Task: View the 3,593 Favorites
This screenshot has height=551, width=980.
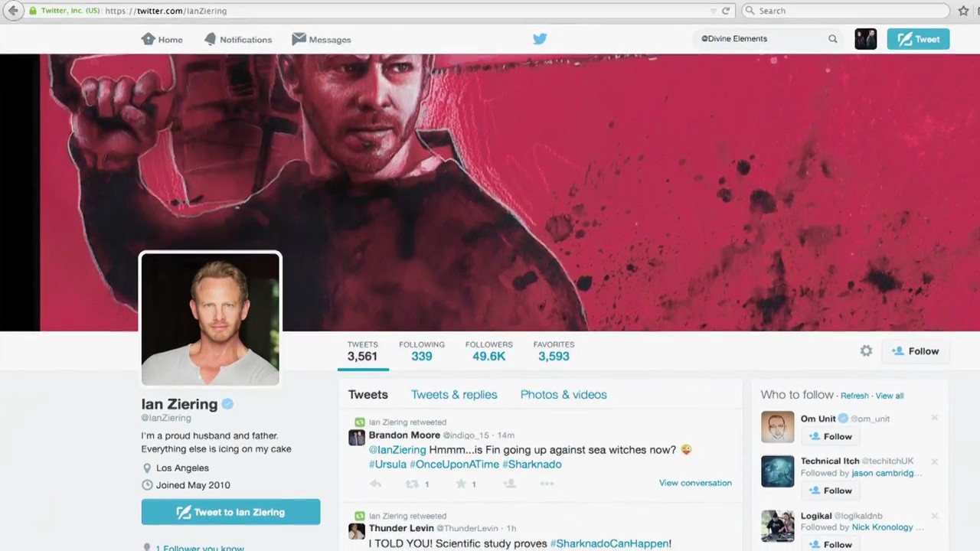Action: coord(554,350)
